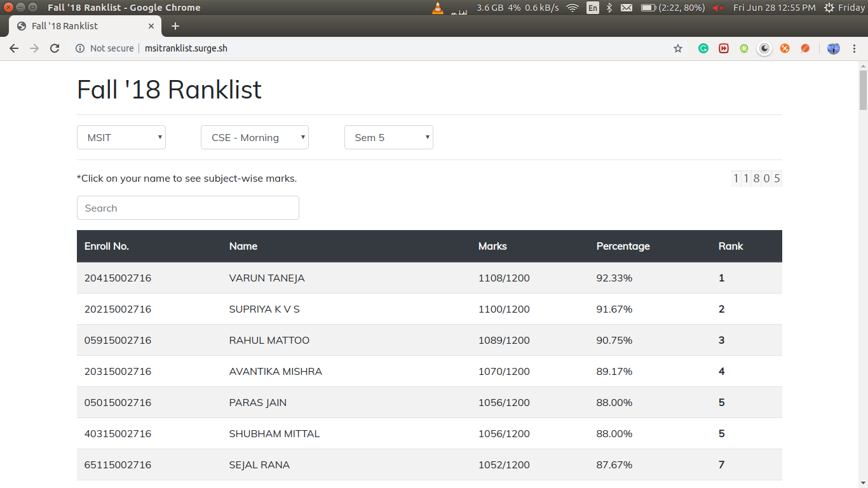Open the MSIT college dropdown
The height and width of the screenshot is (488, 868).
pyautogui.click(x=121, y=137)
